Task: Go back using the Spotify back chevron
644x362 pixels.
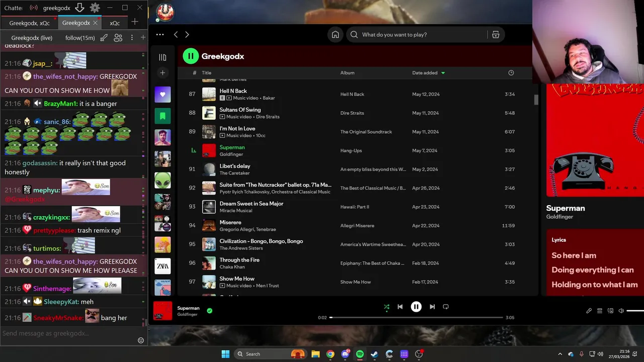Action: 176,35
